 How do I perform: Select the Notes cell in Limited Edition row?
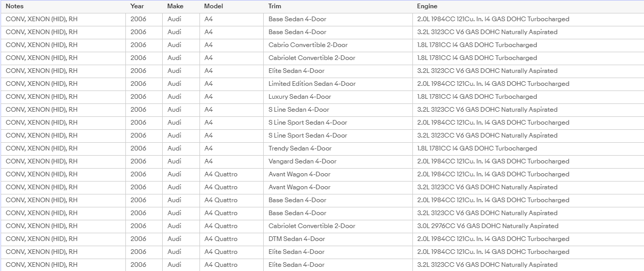pyautogui.click(x=63, y=84)
